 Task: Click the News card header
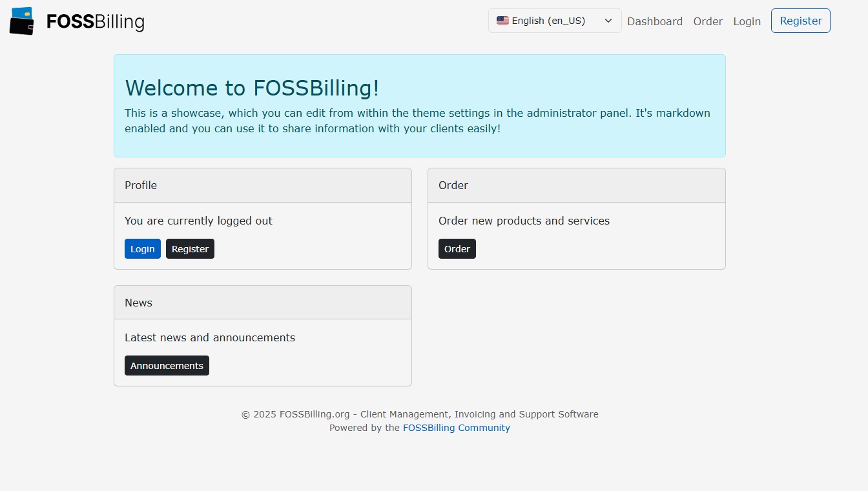point(263,303)
